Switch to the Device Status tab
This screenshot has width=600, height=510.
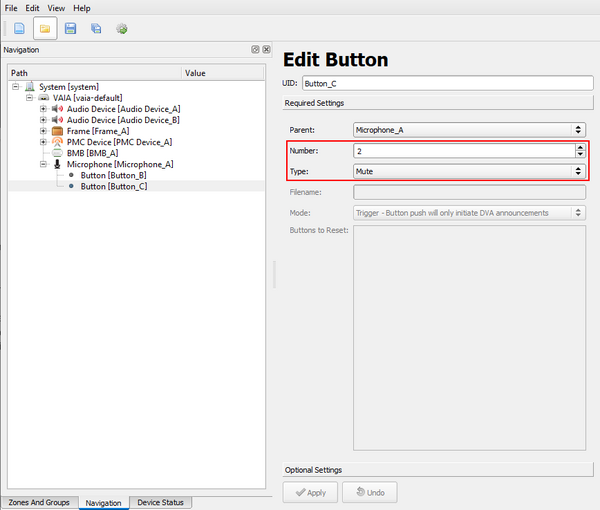(x=161, y=502)
